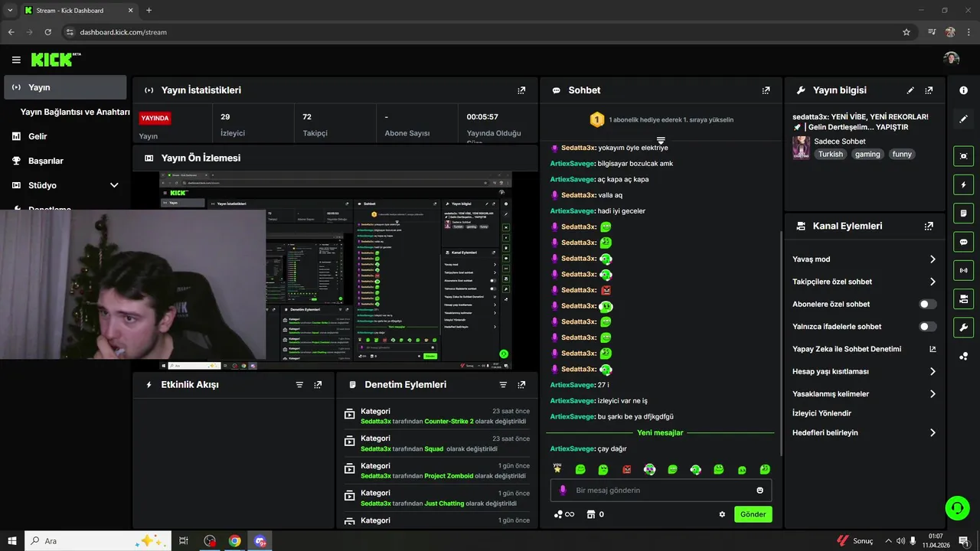Jump to Yeni mesajlar in chat

[660, 432]
